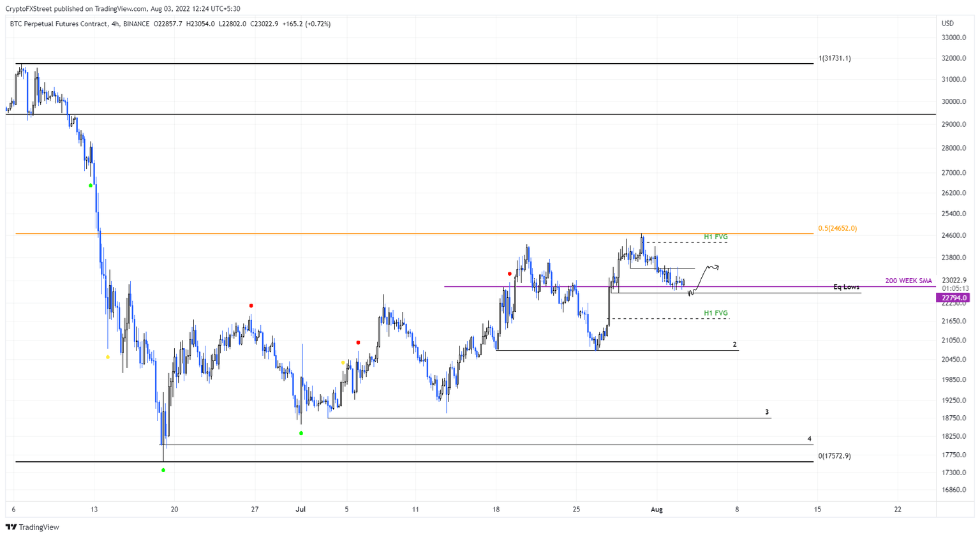The height and width of the screenshot is (537, 980).
Task: Click the yellow dot marker near the July 5 candles
Action: click(343, 362)
